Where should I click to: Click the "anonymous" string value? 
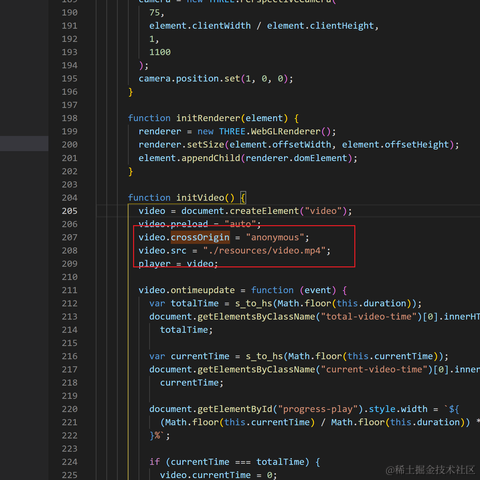coord(275,237)
